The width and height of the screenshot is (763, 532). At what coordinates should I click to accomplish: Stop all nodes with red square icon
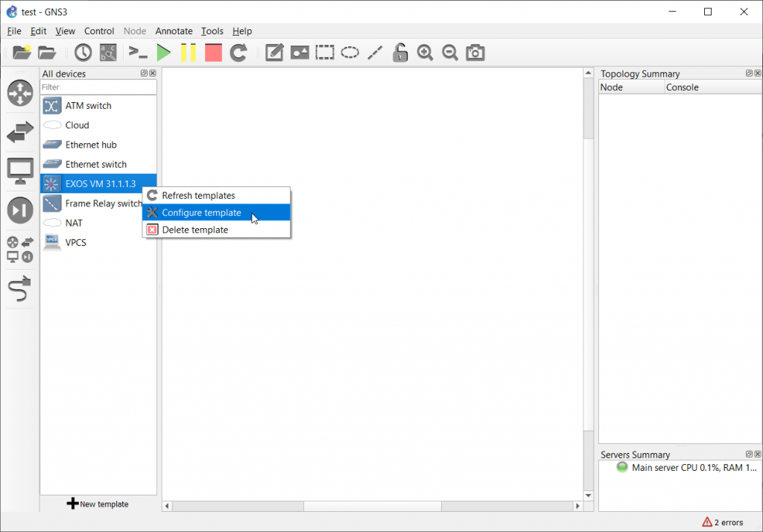pyautogui.click(x=213, y=52)
